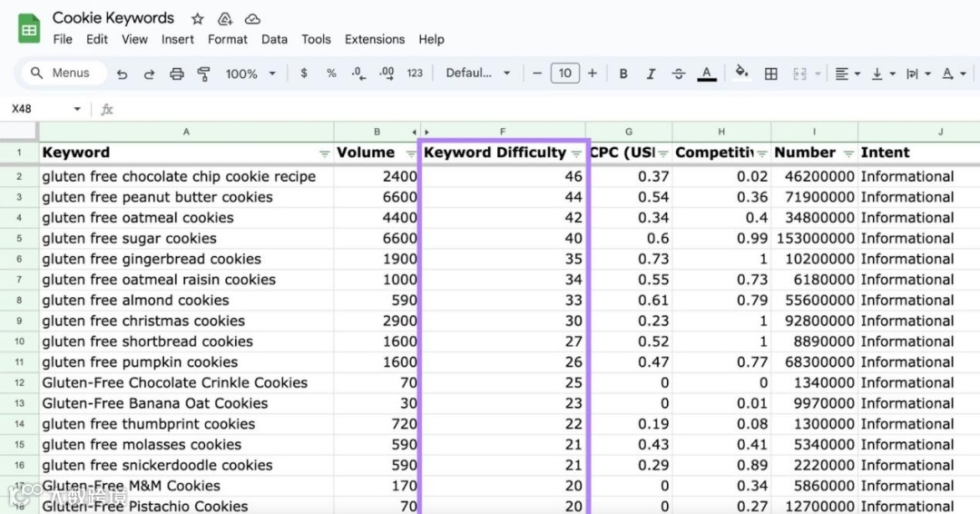The height and width of the screenshot is (514, 980).
Task: Star the Cookie Keywords document
Action: (198, 19)
